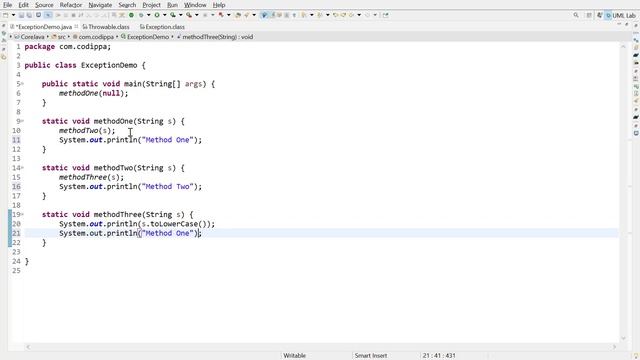Open the Window menu

pos(195,5)
